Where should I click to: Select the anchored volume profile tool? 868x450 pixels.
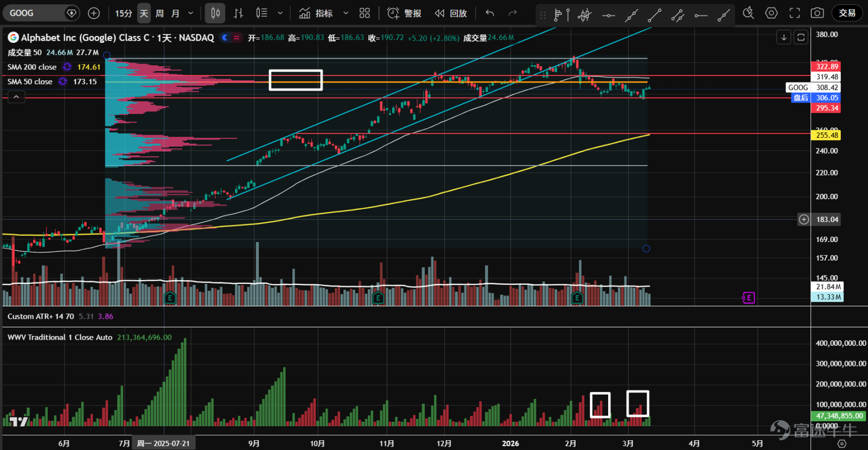click(561, 15)
